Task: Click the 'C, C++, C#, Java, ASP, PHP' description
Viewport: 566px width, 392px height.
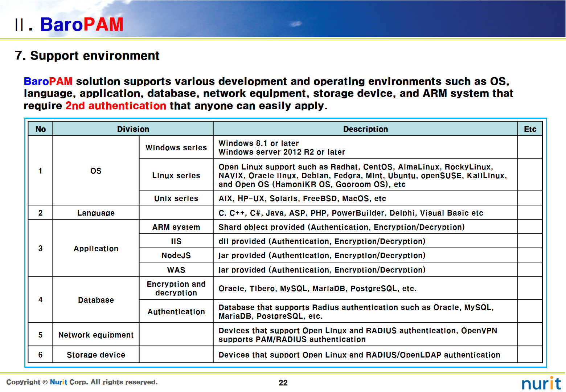Action: (x=365, y=213)
